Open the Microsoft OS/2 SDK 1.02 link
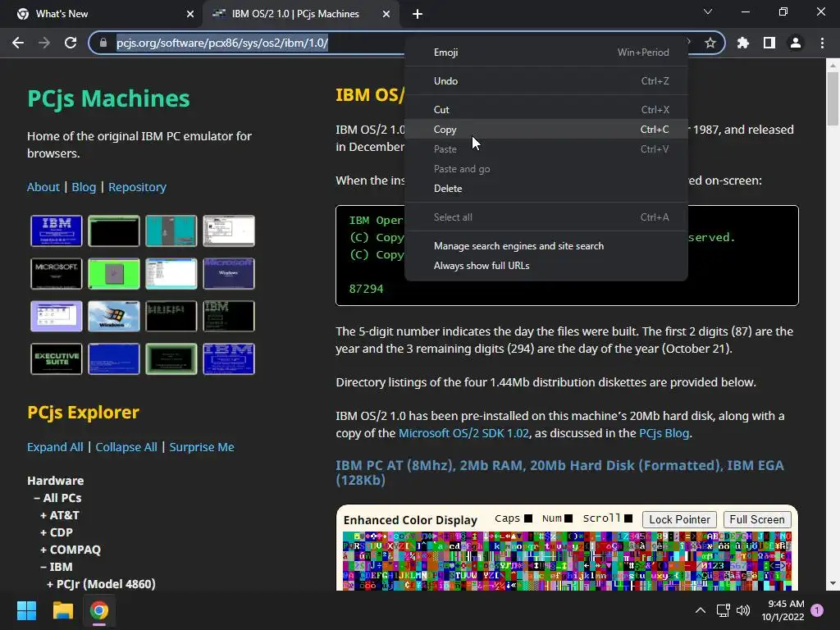This screenshot has height=630, width=840. (463, 433)
